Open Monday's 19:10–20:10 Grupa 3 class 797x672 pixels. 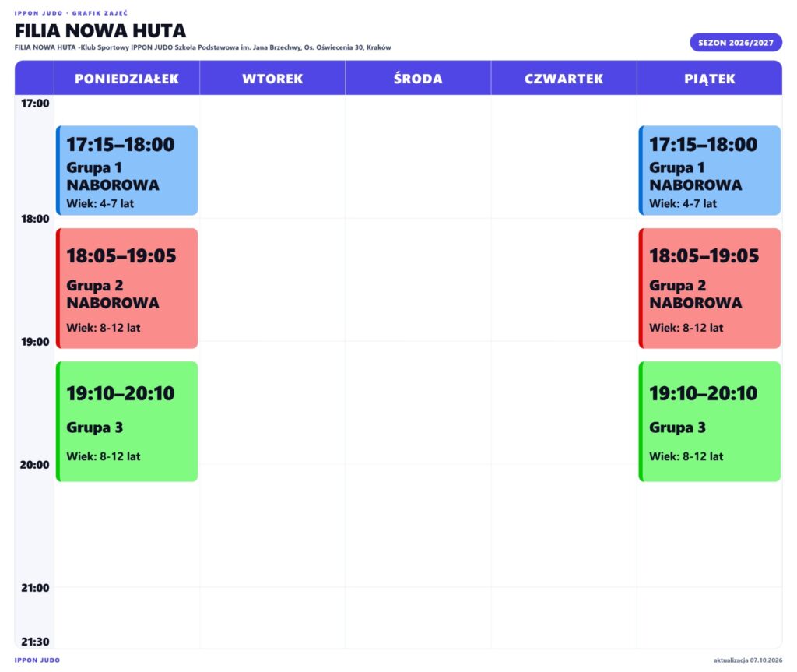pos(127,422)
